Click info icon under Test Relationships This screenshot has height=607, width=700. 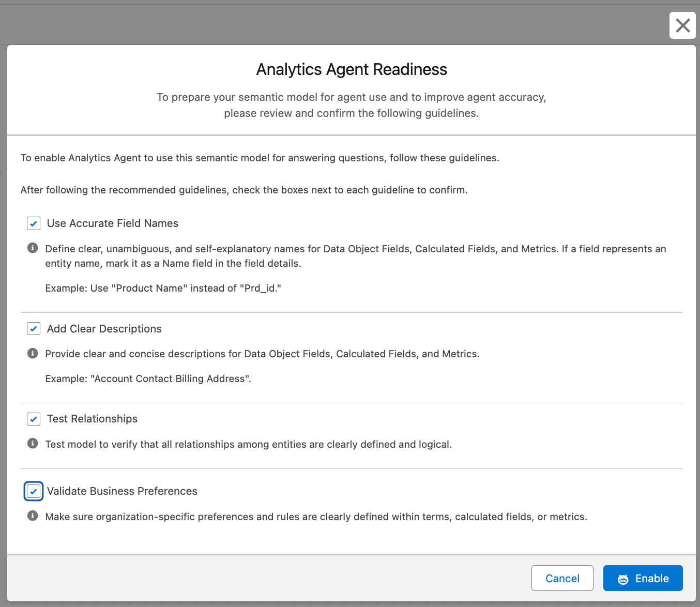pyautogui.click(x=33, y=444)
